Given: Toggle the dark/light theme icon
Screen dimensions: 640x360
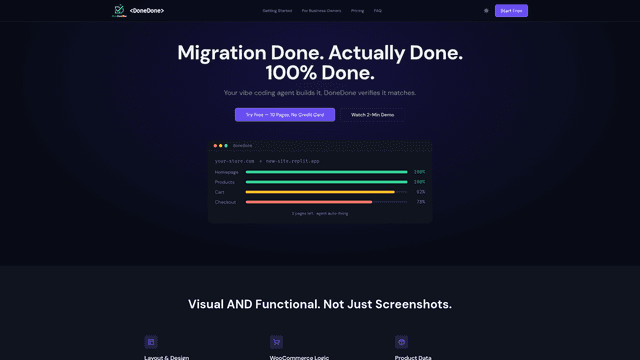Looking at the screenshot, I should click(x=486, y=11).
